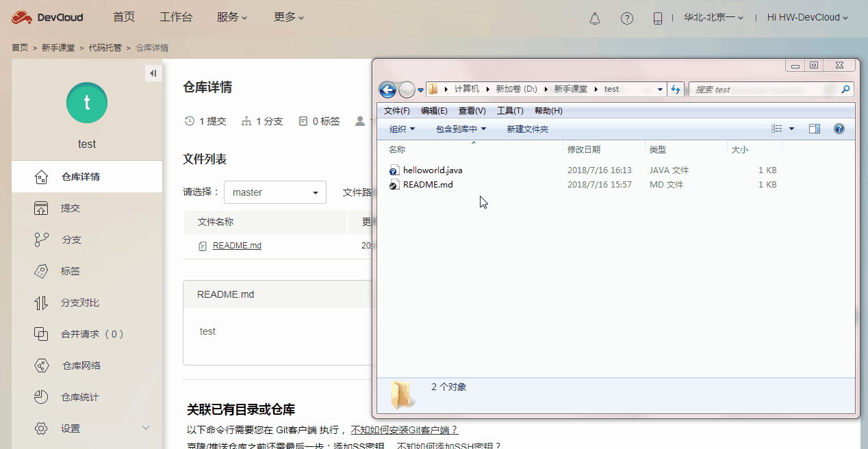868x449 pixels.
Task: Select helloworld.java in the file list
Action: click(x=432, y=170)
